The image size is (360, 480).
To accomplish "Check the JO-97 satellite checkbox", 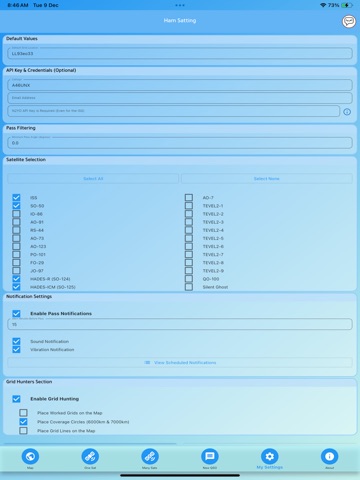I will (16, 271).
